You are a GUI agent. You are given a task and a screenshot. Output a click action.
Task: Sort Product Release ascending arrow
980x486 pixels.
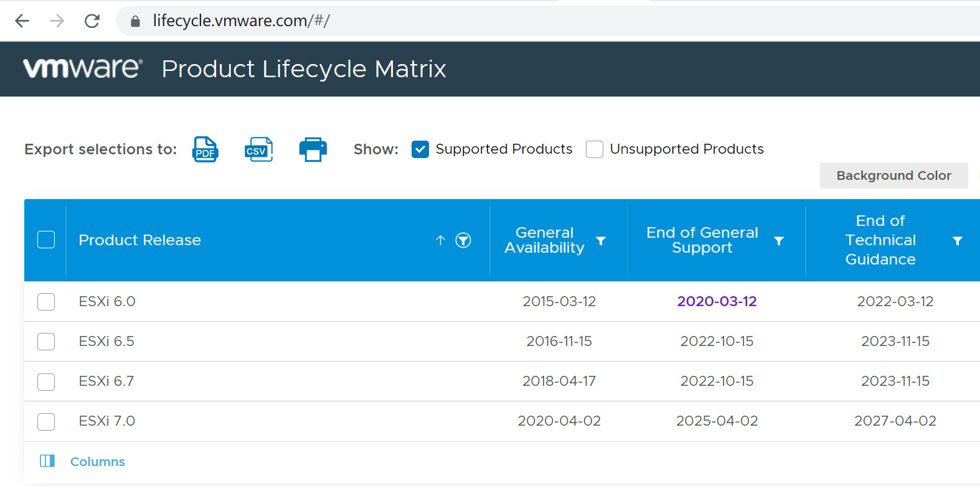click(x=440, y=240)
